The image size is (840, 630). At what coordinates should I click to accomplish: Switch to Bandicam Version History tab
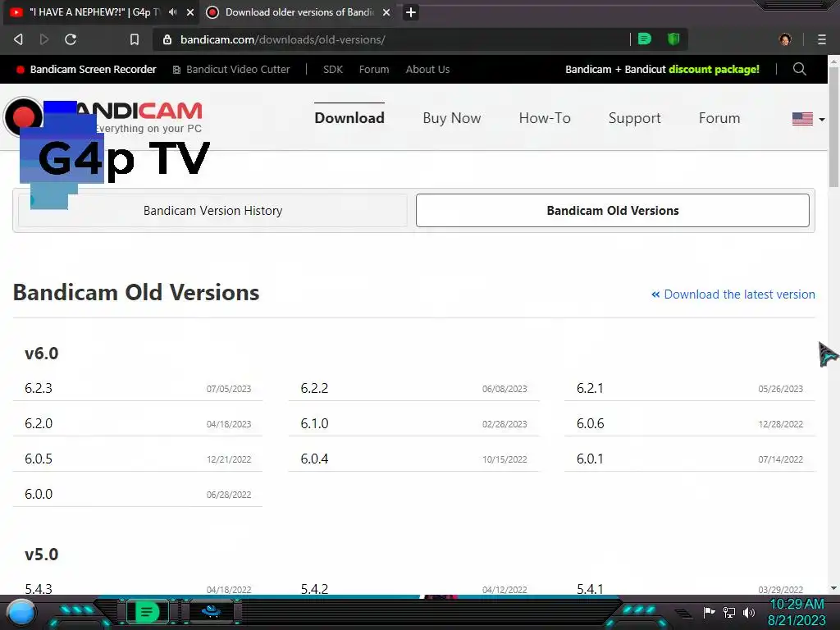pyautogui.click(x=212, y=211)
